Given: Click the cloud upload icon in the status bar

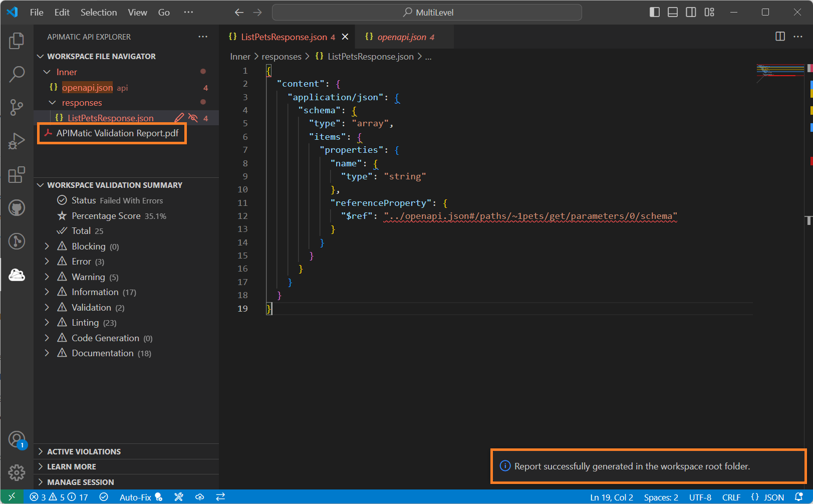Looking at the screenshot, I should pyautogui.click(x=199, y=497).
